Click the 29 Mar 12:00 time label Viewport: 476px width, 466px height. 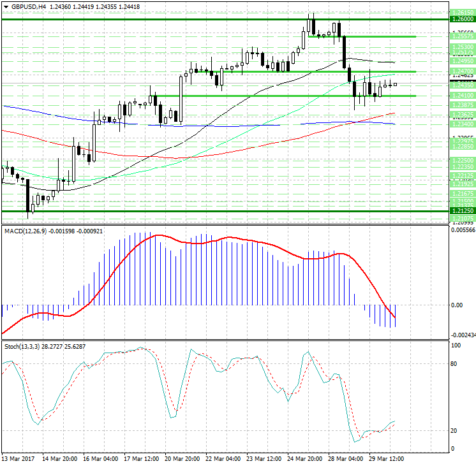386,459
